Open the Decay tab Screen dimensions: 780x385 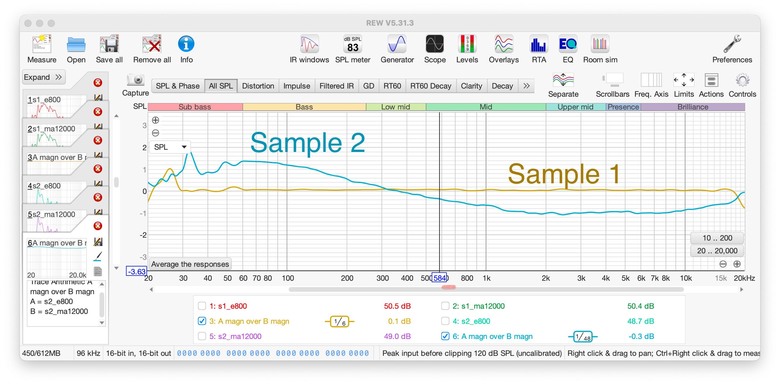click(502, 86)
